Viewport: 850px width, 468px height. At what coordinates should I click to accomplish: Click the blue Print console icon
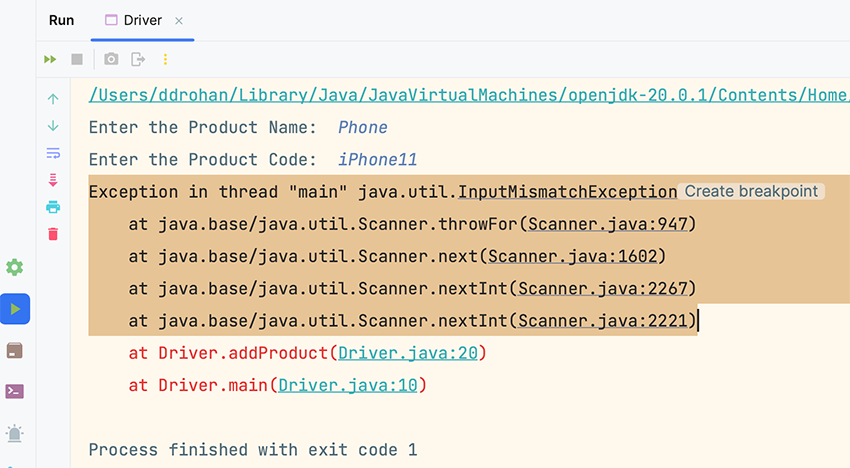53,207
